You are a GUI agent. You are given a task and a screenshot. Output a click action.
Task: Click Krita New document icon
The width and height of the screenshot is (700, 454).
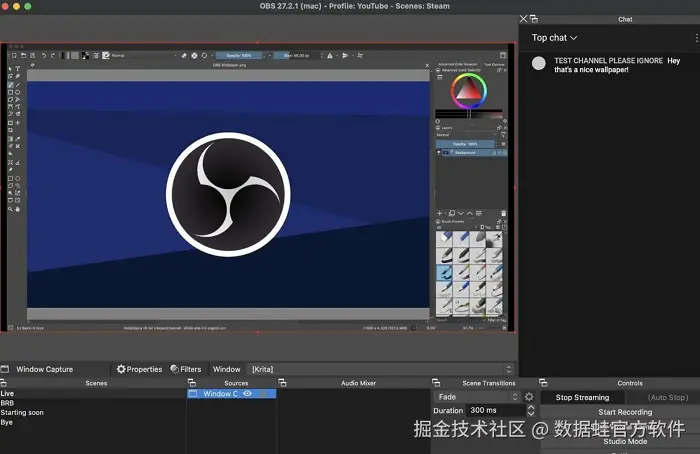[x=14, y=55]
